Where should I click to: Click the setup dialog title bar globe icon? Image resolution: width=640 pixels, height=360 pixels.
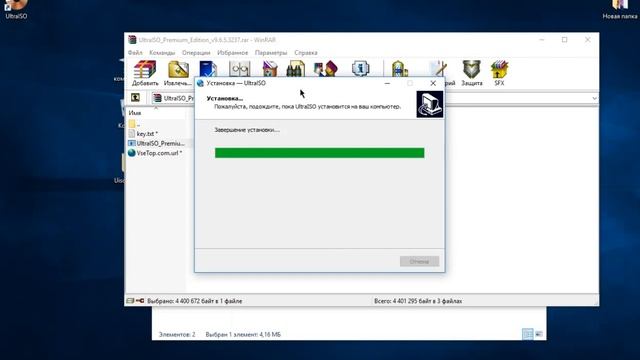coord(200,83)
